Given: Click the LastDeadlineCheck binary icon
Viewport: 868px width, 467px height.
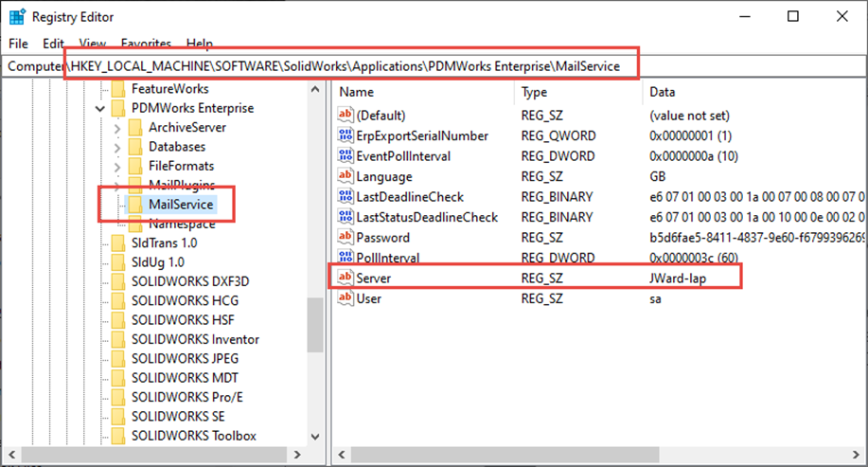Looking at the screenshot, I should [345, 196].
